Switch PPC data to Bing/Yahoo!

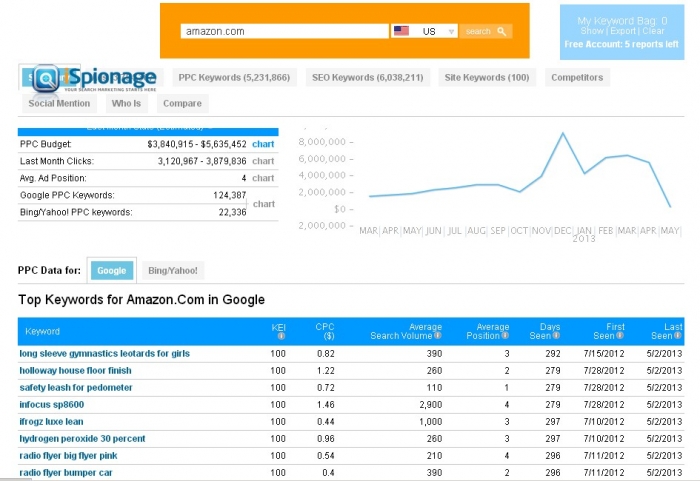tap(173, 270)
